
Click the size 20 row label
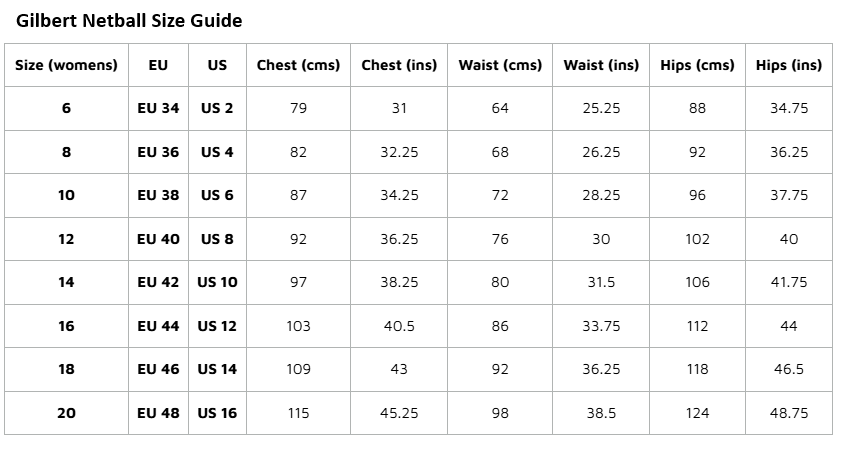66,413
